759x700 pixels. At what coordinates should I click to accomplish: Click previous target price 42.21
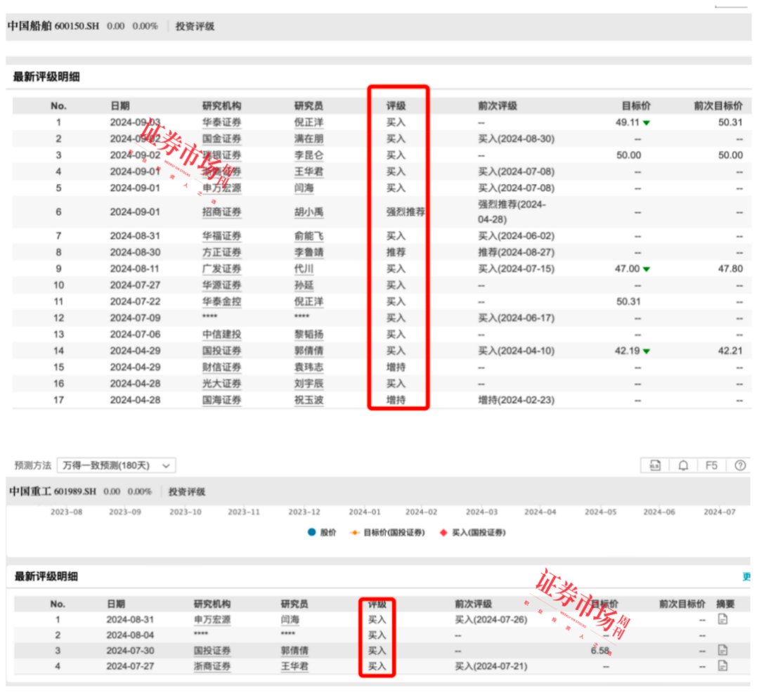tap(730, 351)
